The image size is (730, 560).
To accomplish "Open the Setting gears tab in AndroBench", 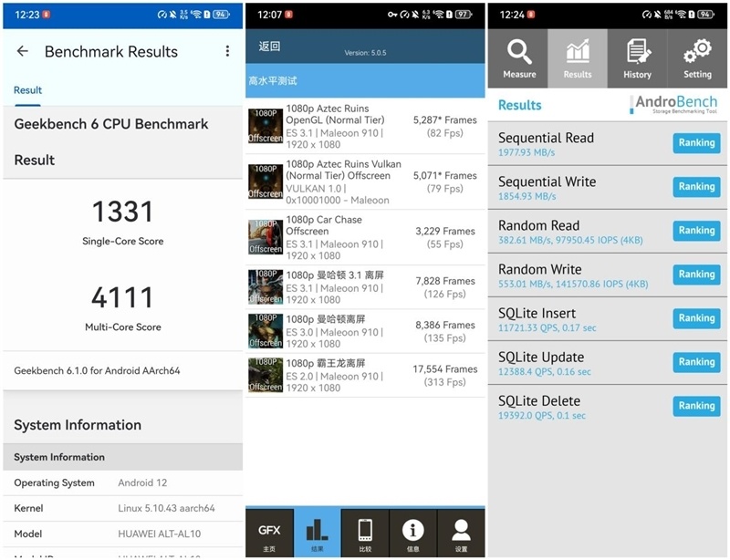I will tap(697, 58).
